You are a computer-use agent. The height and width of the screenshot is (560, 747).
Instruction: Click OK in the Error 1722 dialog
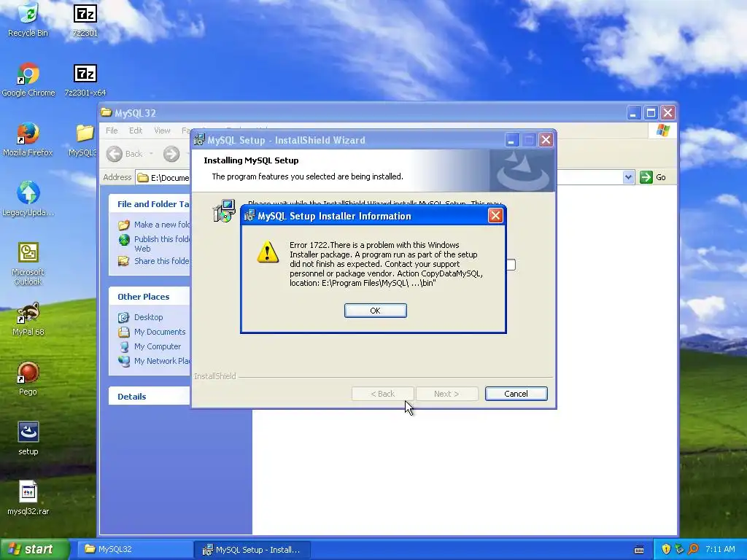[x=376, y=311]
